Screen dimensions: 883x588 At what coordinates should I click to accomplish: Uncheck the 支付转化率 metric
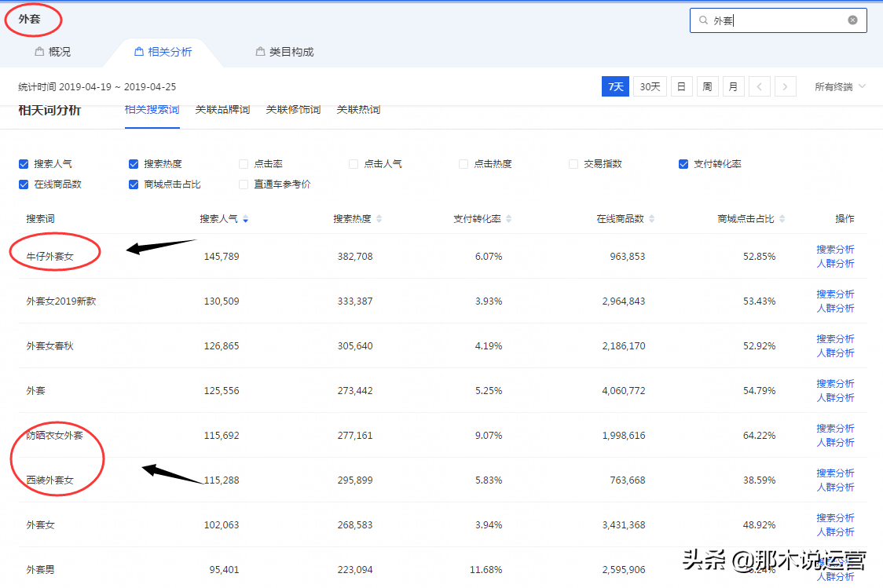682,163
